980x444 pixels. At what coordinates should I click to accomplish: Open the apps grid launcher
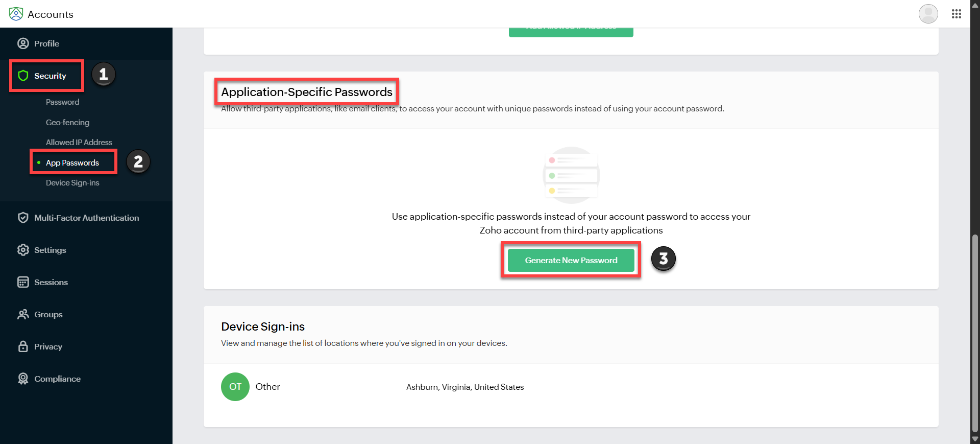[957, 14]
